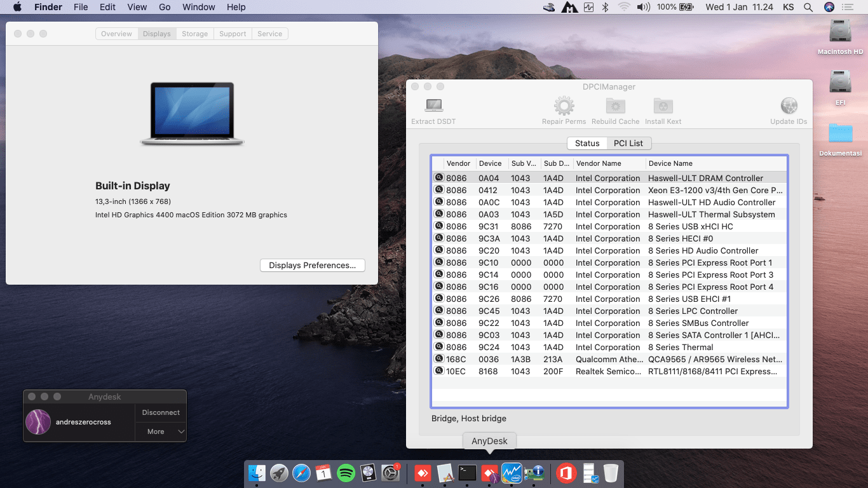The width and height of the screenshot is (868, 488).
Task: Open Intel Power Gadget dock icon
Action: pyautogui.click(x=512, y=473)
